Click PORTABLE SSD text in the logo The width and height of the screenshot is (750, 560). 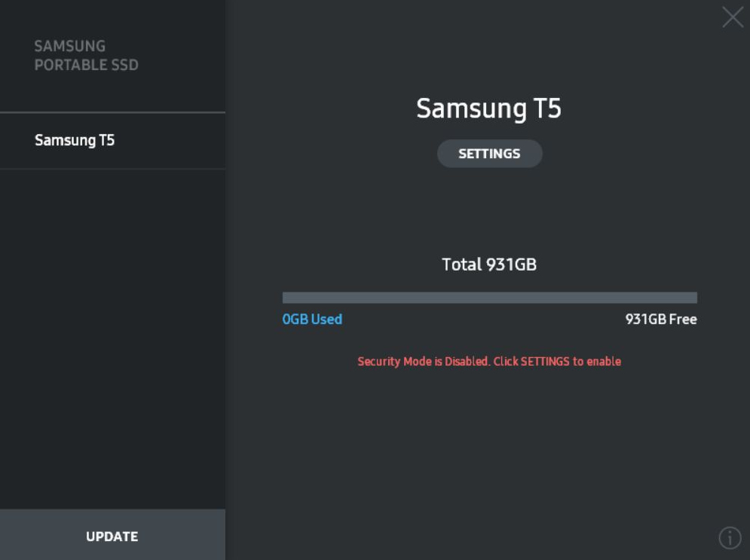click(x=86, y=65)
